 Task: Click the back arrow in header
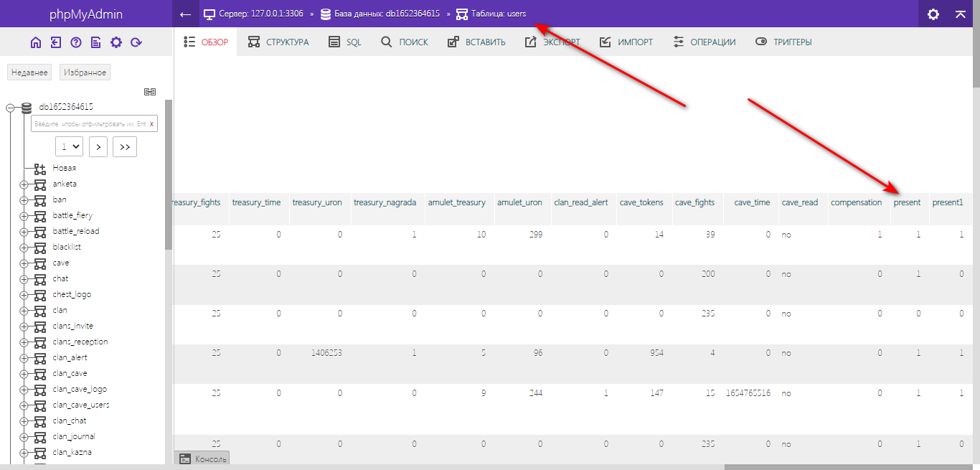(186, 14)
